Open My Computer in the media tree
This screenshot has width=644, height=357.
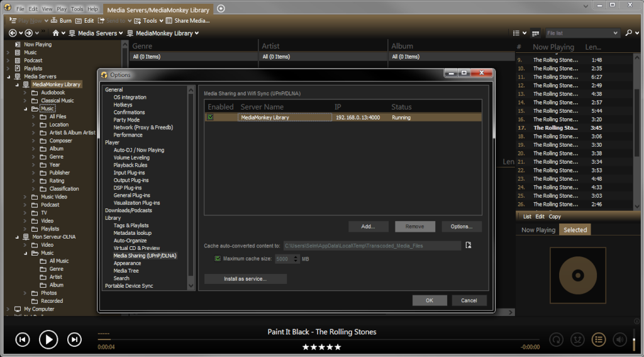tap(38, 309)
